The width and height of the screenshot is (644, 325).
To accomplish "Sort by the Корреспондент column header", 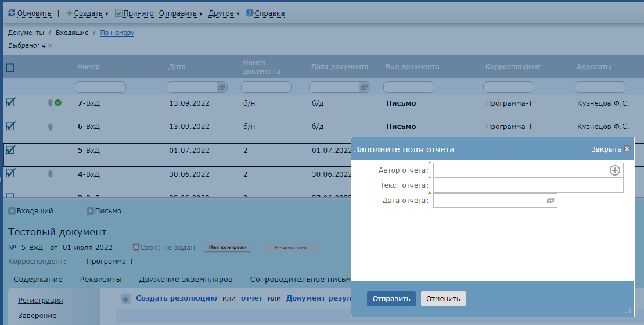I will pyautogui.click(x=513, y=67).
